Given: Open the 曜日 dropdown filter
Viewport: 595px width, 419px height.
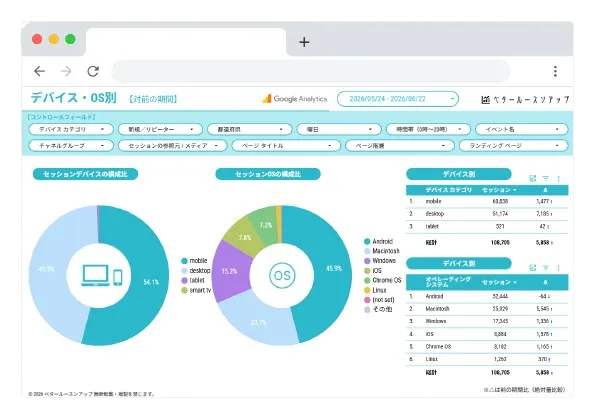Looking at the screenshot, I should (x=339, y=129).
